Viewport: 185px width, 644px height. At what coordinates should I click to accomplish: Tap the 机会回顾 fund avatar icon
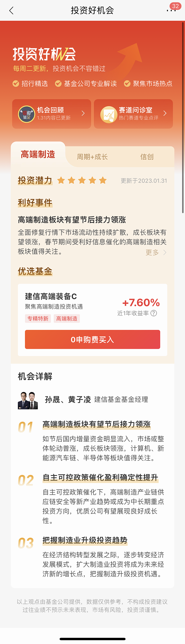[x=26, y=114]
